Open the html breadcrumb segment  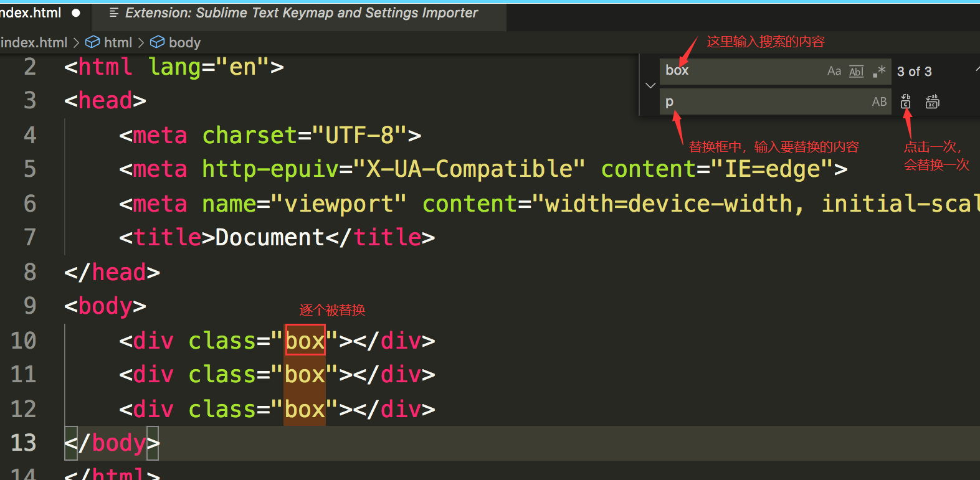tap(118, 42)
